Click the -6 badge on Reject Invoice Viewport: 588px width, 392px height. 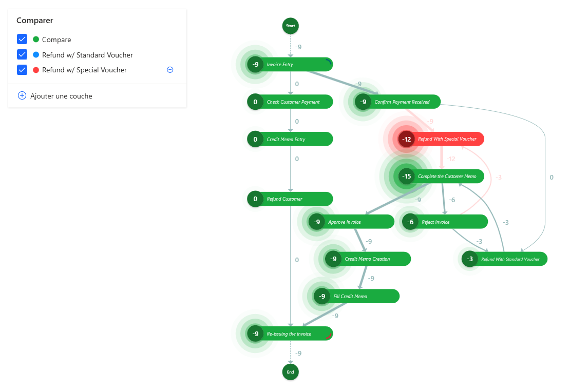coord(410,222)
